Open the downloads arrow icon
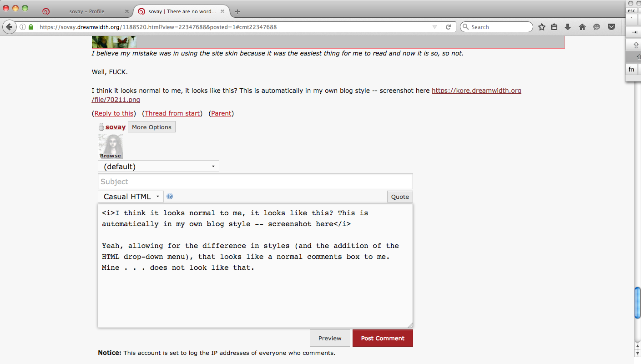This screenshot has height=364, width=641. pyautogui.click(x=568, y=27)
